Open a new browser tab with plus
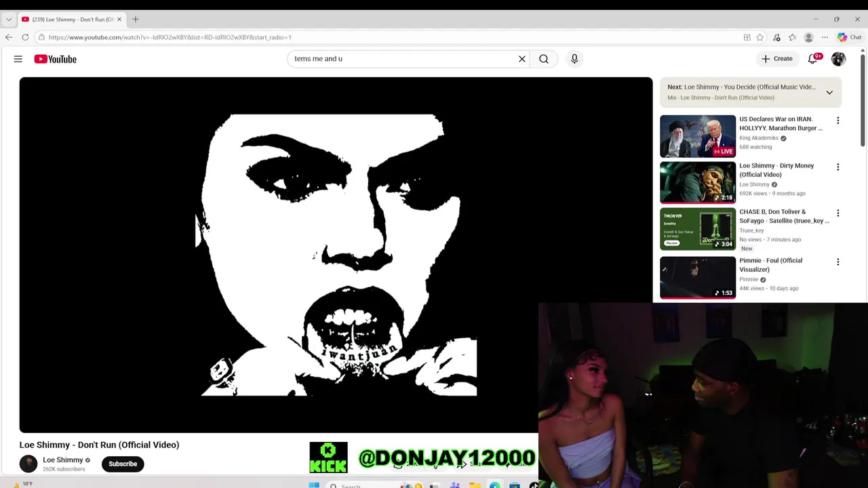The width and height of the screenshot is (868, 488). (x=136, y=19)
